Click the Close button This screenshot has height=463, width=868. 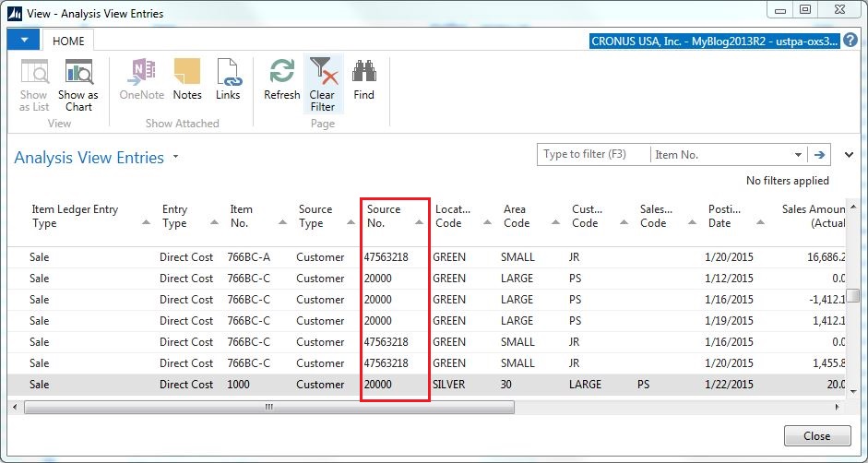click(x=816, y=435)
